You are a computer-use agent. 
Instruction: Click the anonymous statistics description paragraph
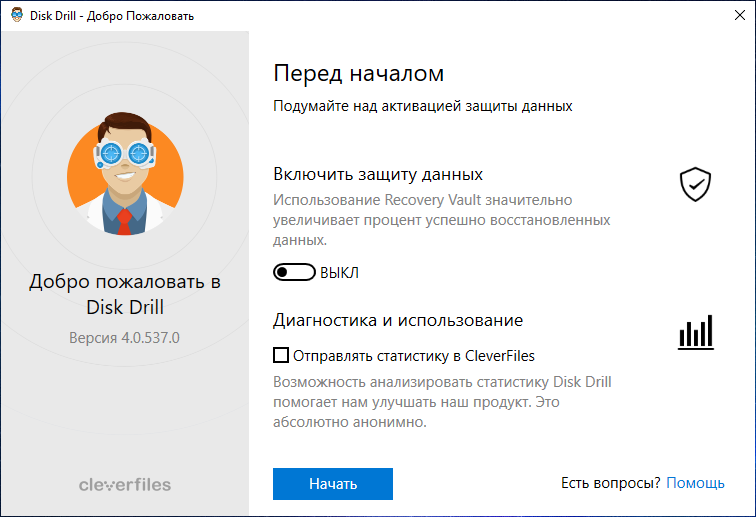(x=442, y=402)
